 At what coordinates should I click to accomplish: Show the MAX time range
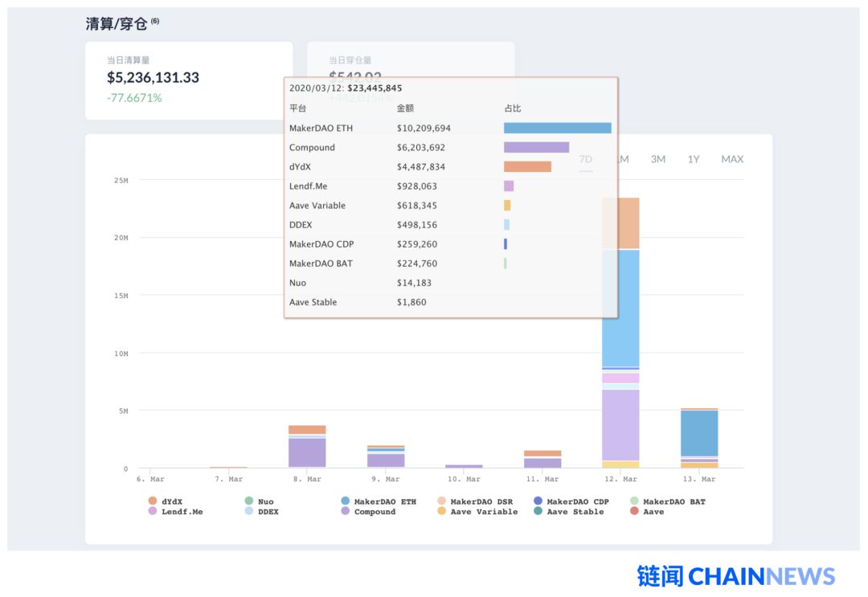[x=731, y=159]
